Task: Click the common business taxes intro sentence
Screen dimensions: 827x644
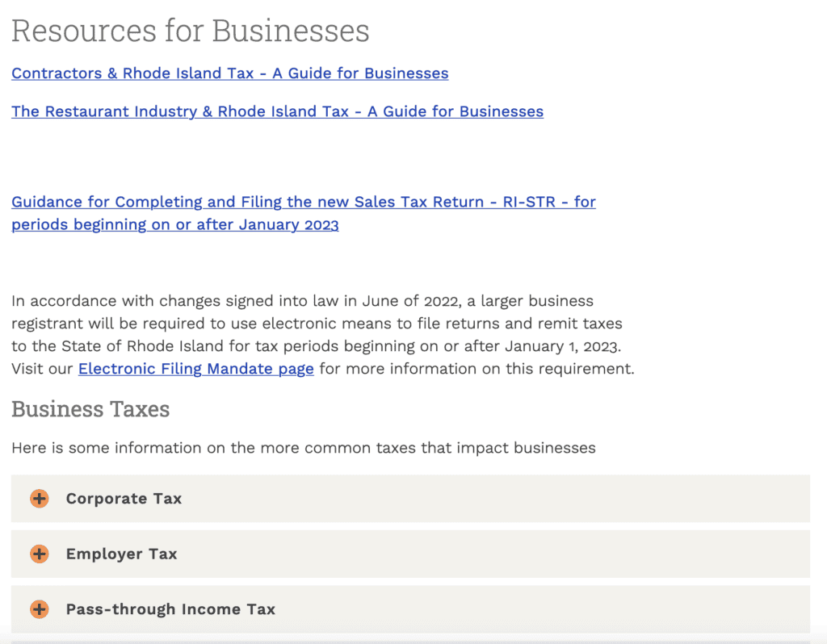Action: pos(303,448)
